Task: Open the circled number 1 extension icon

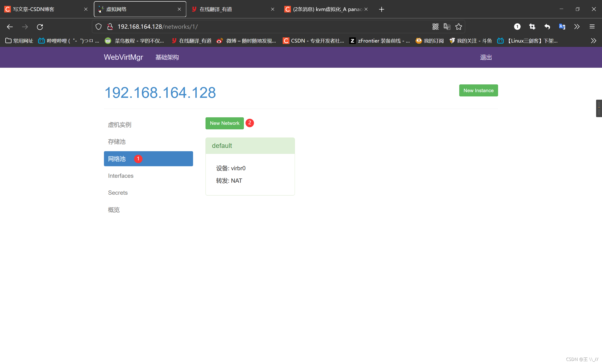Action: click(517, 27)
